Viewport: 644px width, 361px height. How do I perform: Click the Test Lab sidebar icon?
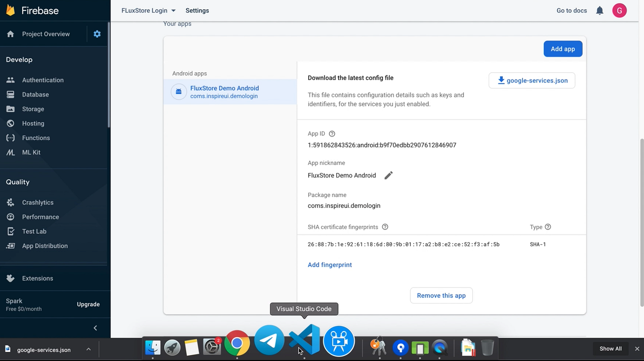[11, 231]
